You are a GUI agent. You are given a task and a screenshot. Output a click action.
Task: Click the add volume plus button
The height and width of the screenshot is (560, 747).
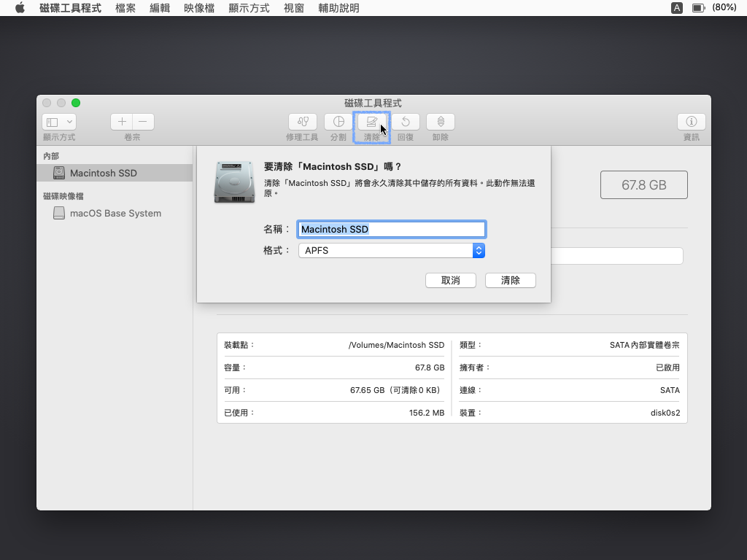click(x=122, y=122)
